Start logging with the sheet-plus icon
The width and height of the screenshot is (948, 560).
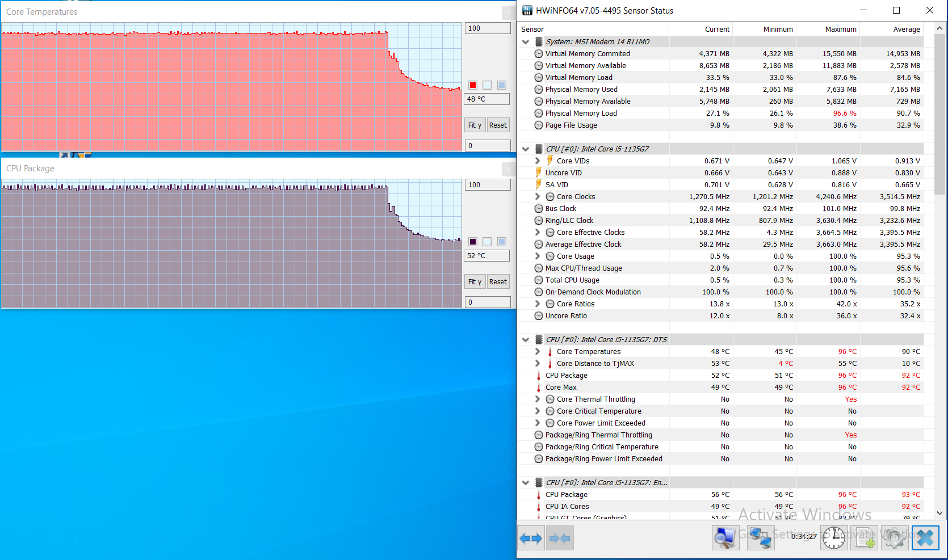click(865, 538)
